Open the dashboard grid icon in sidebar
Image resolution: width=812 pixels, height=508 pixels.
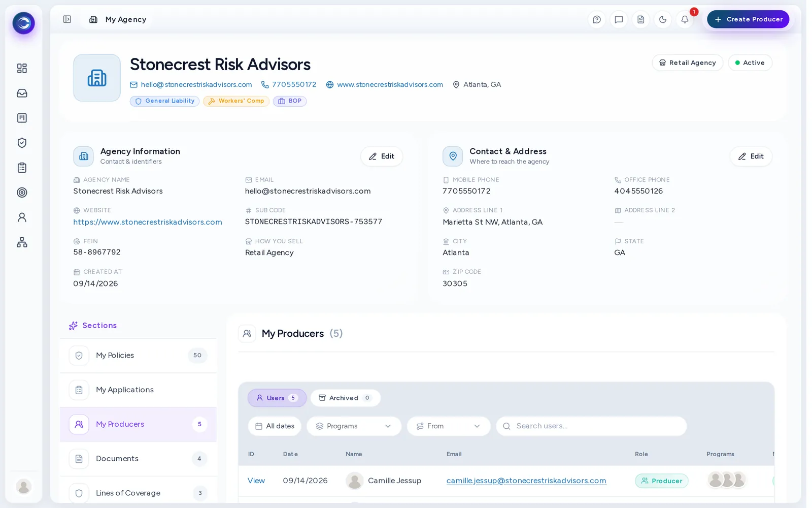(22, 68)
